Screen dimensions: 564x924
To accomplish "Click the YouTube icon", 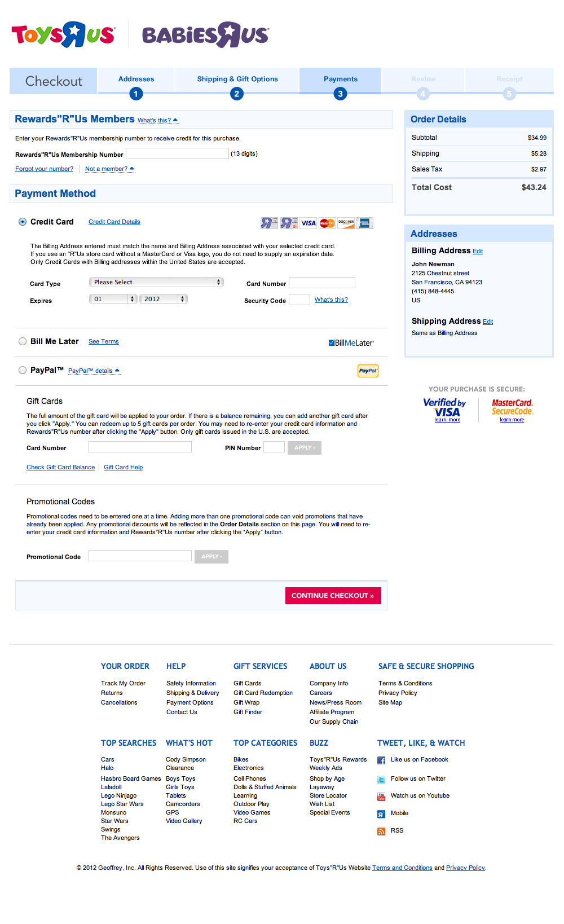I will coord(382,796).
